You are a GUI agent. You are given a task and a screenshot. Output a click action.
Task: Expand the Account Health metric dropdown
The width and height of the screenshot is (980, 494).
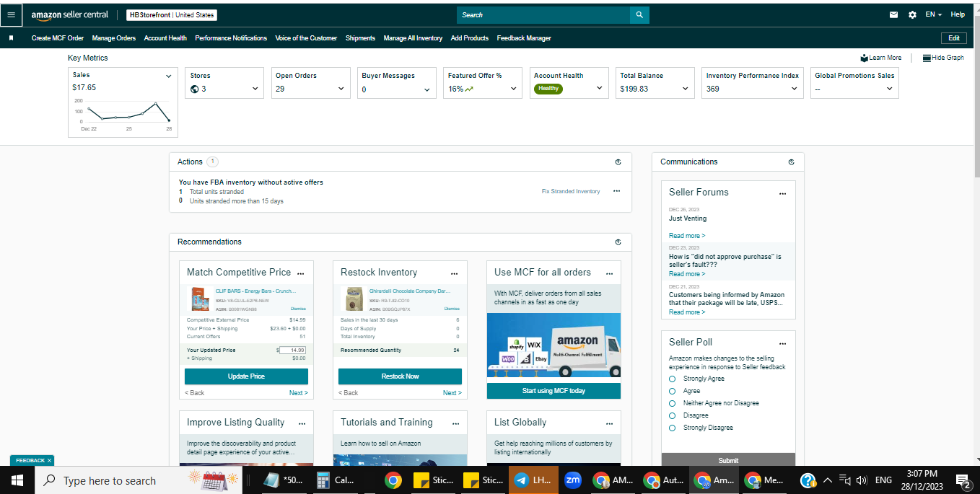coord(600,89)
